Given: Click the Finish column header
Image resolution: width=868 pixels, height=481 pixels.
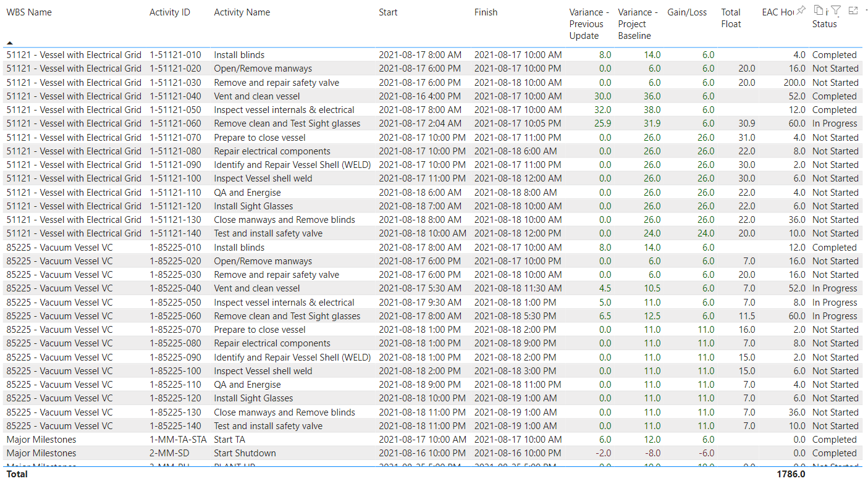Looking at the screenshot, I should pyautogui.click(x=486, y=12).
